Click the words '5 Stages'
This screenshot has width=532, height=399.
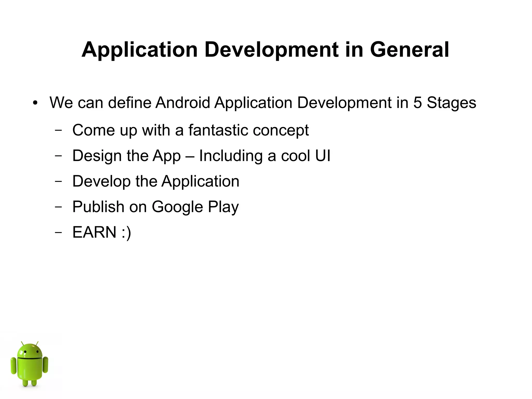pyautogui.click(x=444, y=102)
